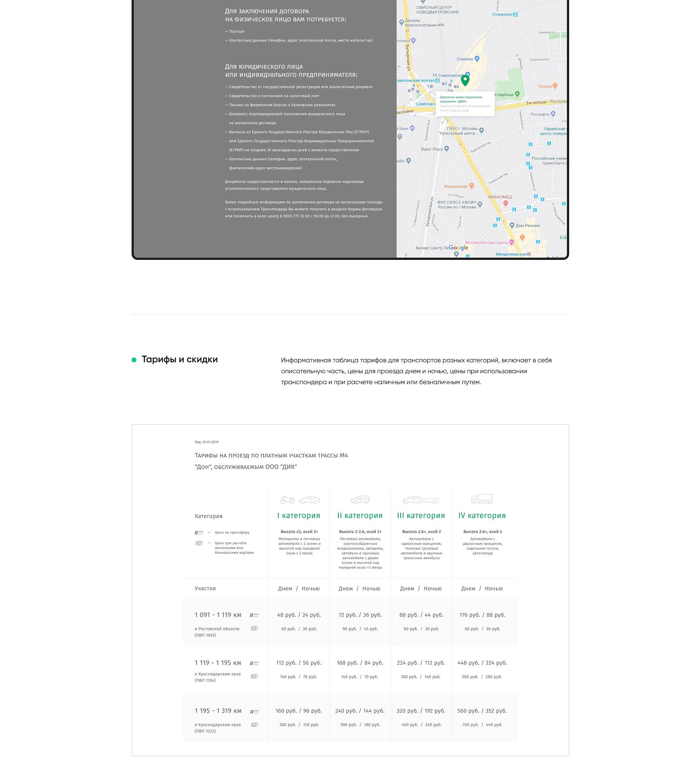Select the III категория column heading
This screenshot has height=761, width=700.
coord(421,515)
